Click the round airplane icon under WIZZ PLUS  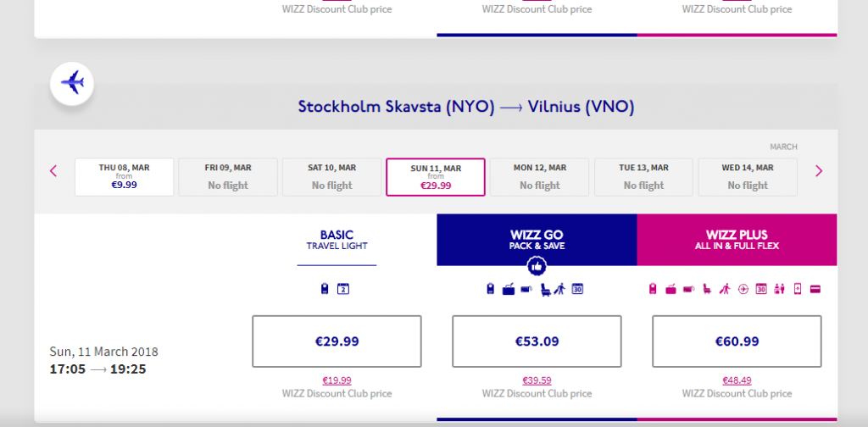coord(743,289)
